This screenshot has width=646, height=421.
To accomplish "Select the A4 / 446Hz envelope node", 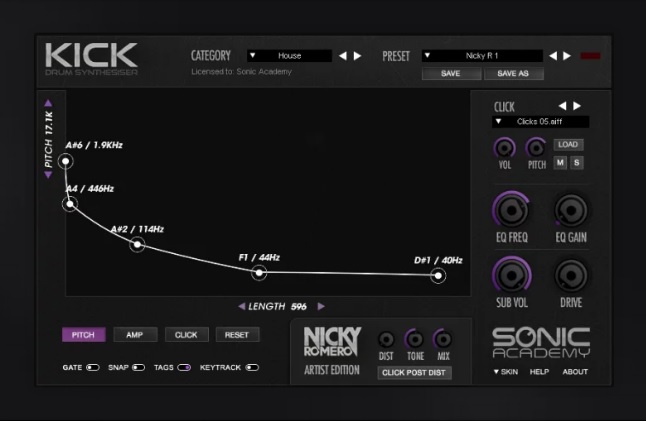I will [x=70, y=203].
